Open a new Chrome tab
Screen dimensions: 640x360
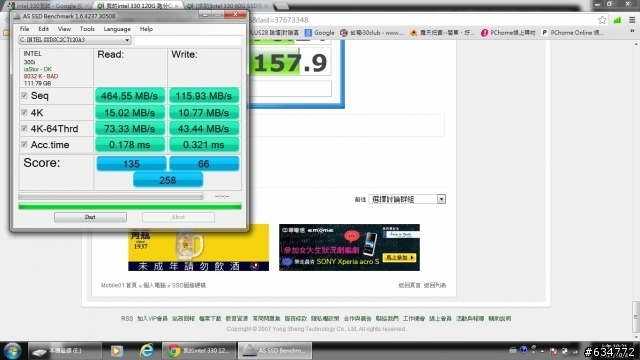[x=281, y=6]
